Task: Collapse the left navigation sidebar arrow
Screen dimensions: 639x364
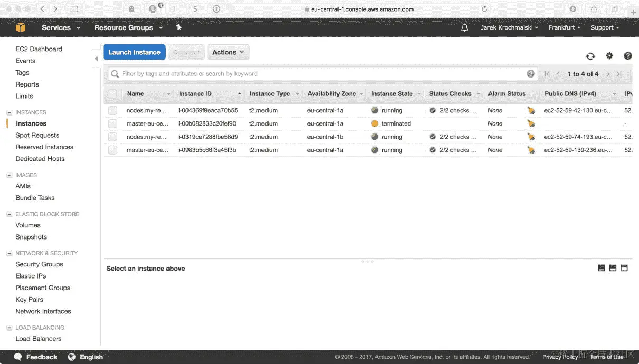Action: tap(96, 59)
